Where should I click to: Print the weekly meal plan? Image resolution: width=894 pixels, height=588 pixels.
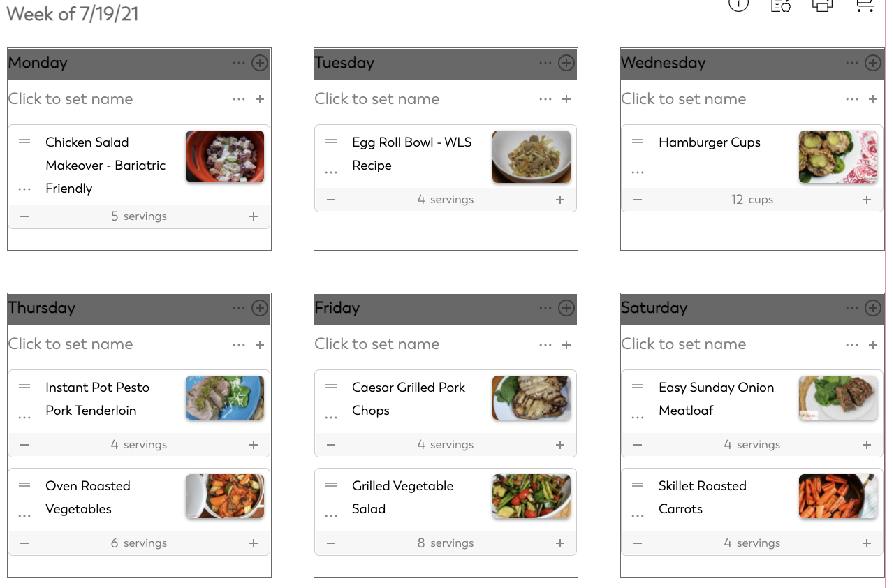coord(822,6)
